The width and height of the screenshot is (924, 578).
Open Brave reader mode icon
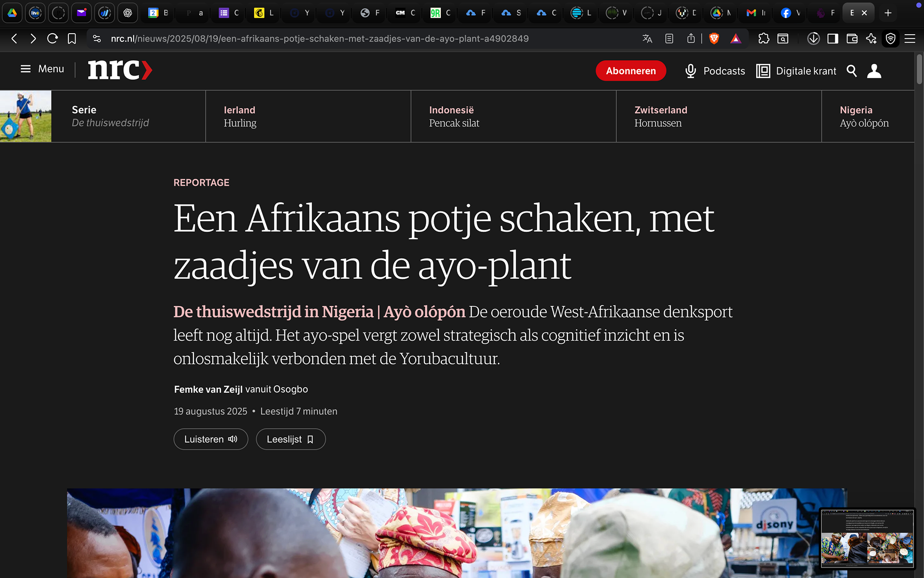[x=669, y=39]
